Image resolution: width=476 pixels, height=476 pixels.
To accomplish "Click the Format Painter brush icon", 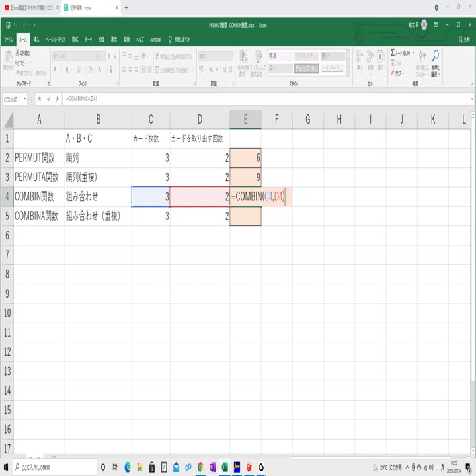I will tap(17, 73).
